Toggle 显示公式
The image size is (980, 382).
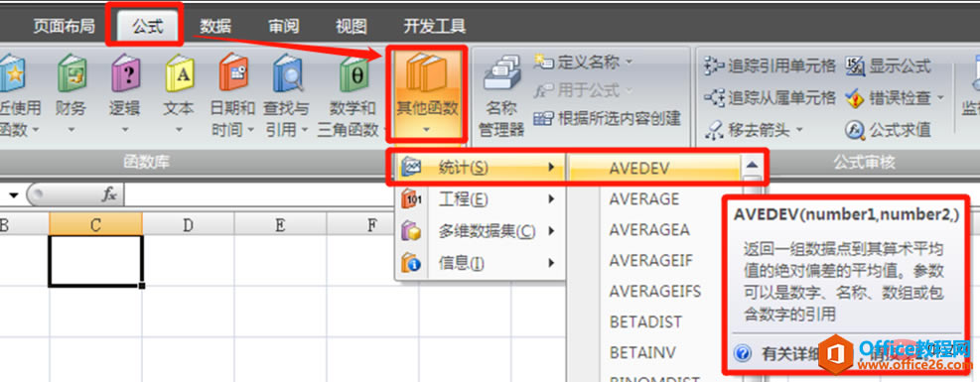tap(888, 65)
